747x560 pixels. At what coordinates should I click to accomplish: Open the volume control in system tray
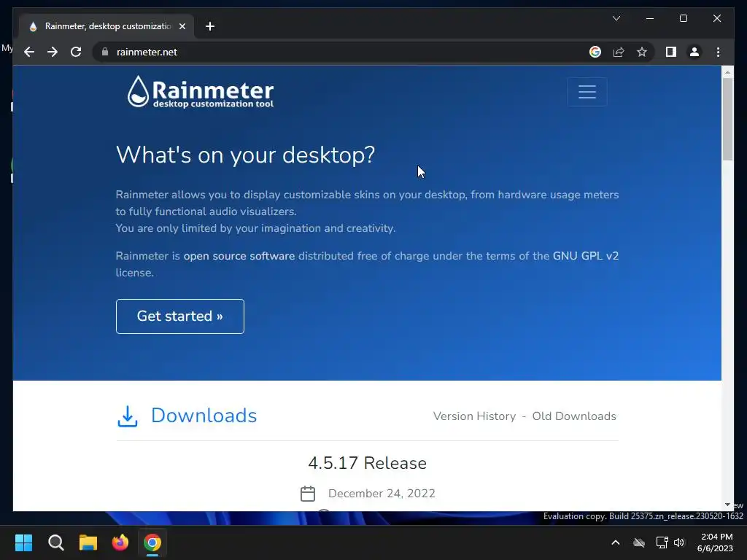pos(679,542)
